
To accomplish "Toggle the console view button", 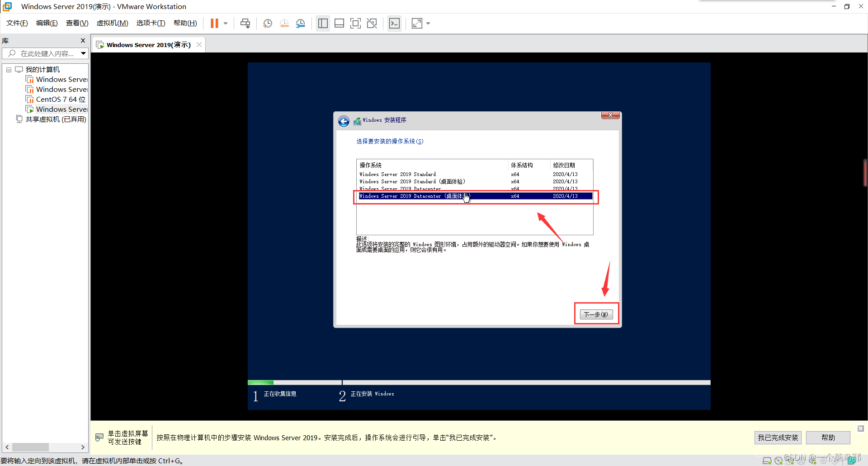I will click(394, 23).
